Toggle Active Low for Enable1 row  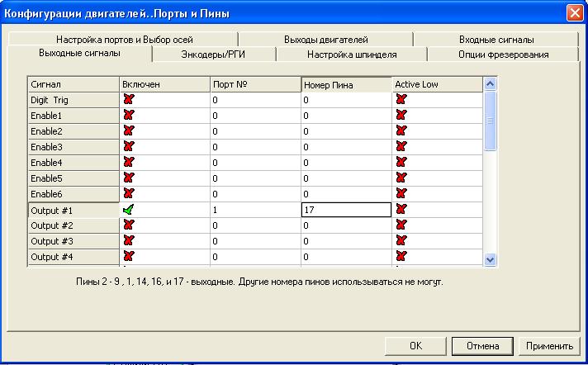click(x=401, y=115)
